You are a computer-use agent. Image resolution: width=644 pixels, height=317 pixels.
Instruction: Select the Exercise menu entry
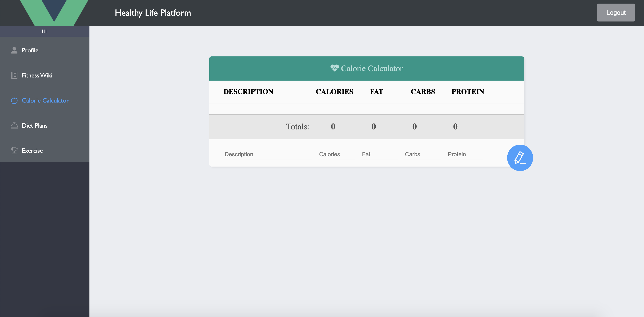tap(32, 150)
